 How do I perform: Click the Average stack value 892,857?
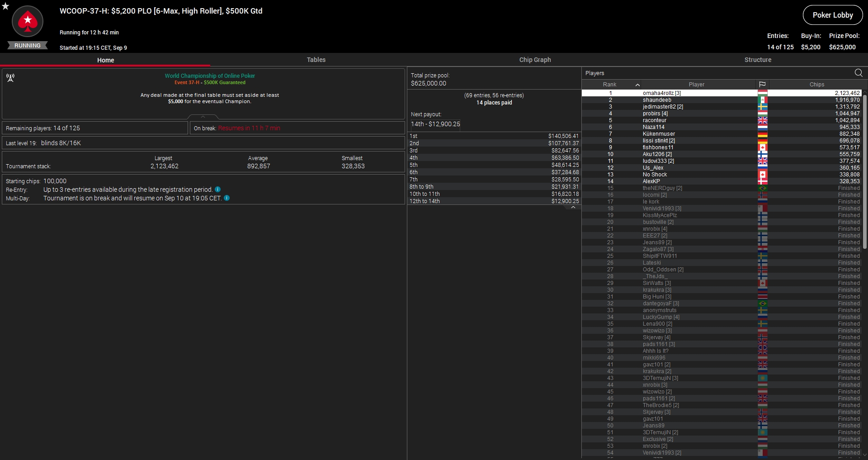259,166
